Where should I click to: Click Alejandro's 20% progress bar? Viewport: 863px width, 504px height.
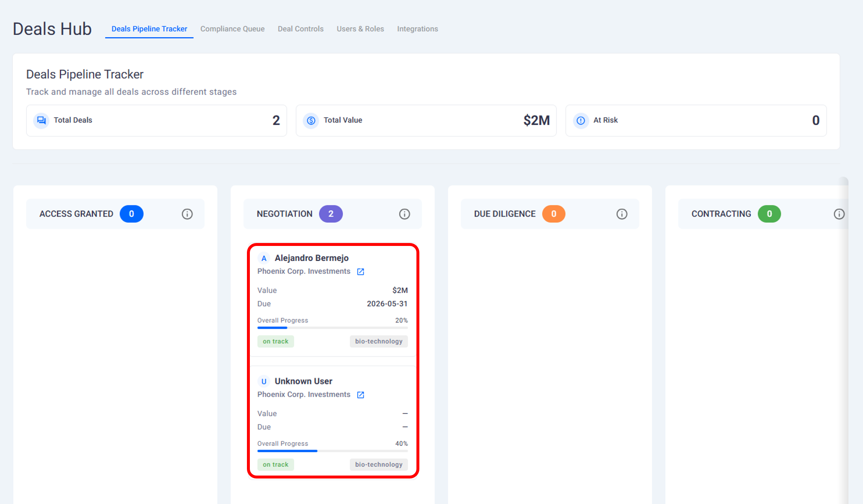(x=332, y=327)
